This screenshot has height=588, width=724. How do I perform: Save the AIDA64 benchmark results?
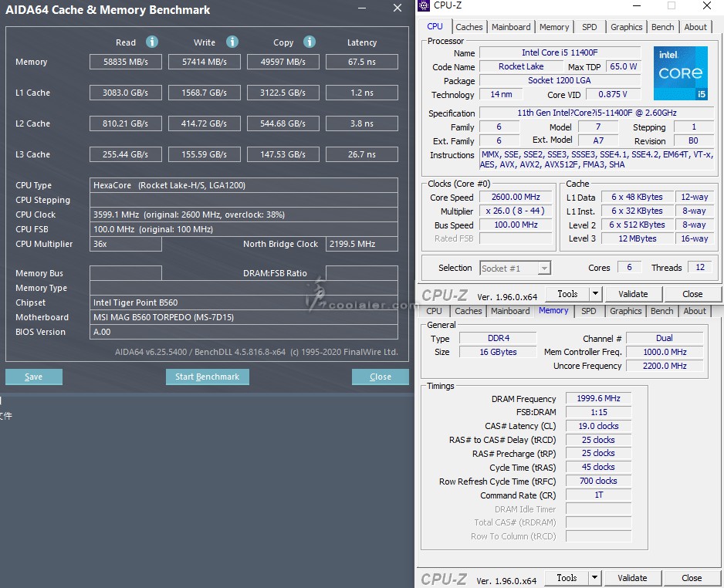click(34, 377)
